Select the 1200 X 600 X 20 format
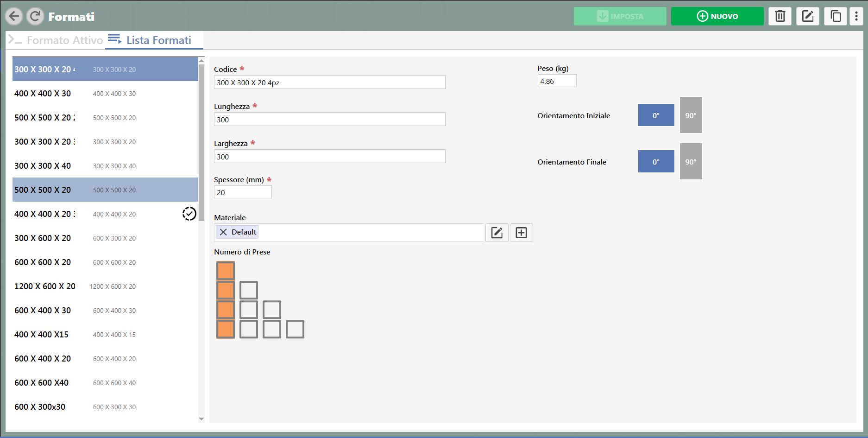Screen dimensions: 868x438 click(105, 286)
